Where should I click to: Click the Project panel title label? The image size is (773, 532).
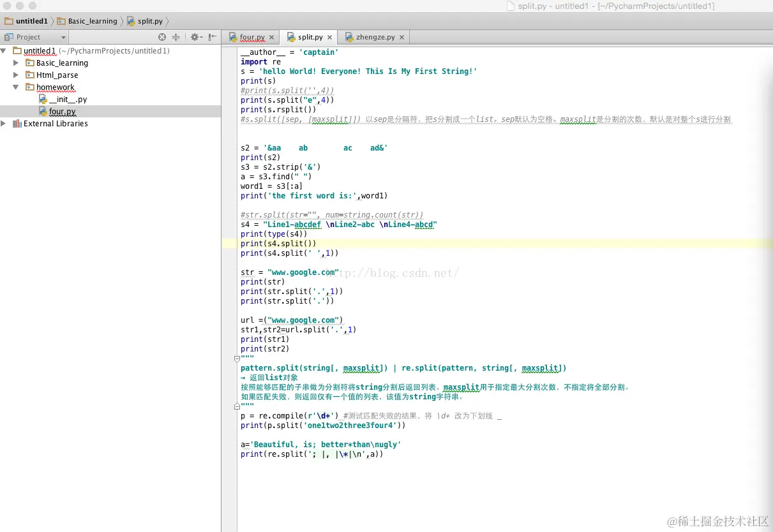tap(28, 37)
